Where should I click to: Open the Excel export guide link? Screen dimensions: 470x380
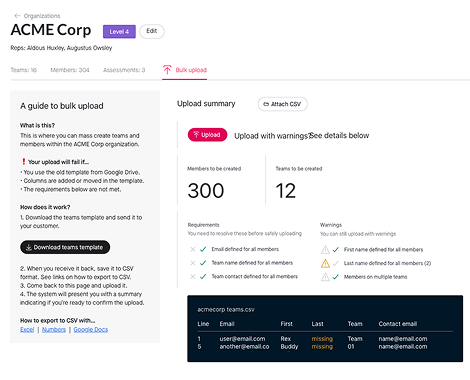27,330
